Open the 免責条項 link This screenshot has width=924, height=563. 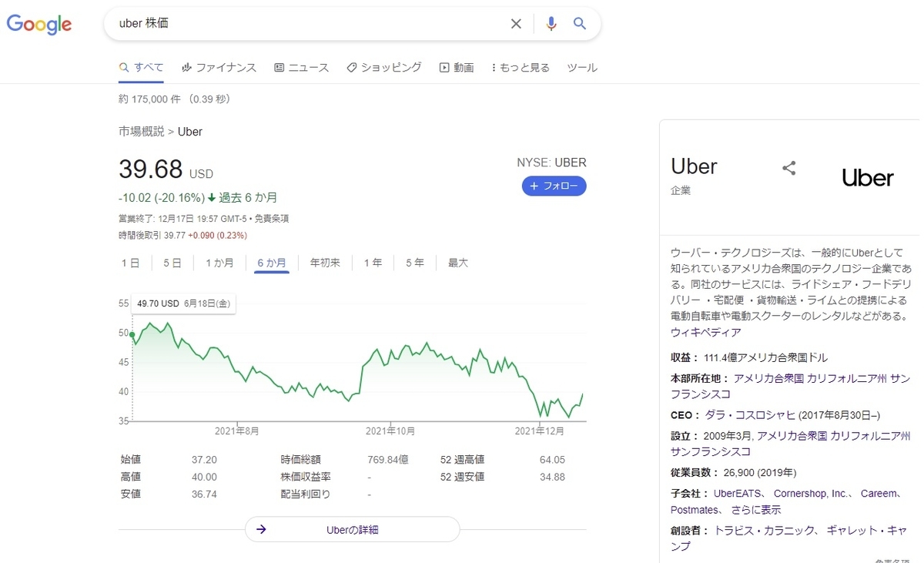[271, 219]
